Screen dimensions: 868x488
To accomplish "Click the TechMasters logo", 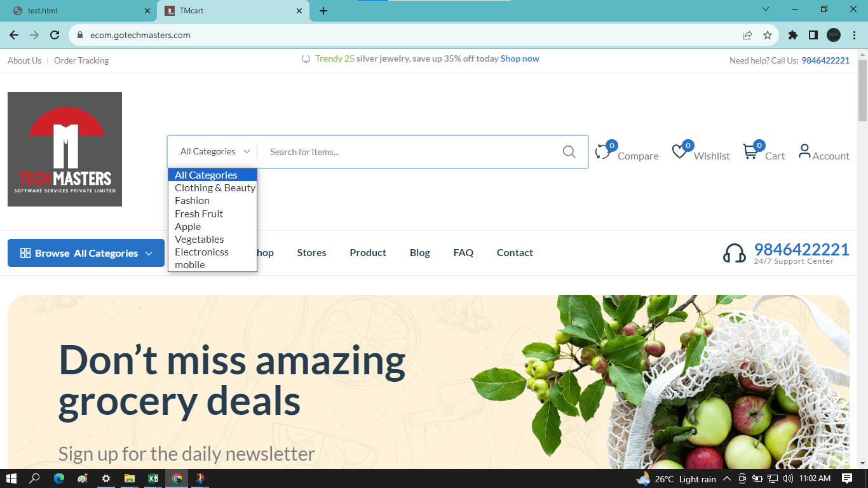I will point(65,149).
